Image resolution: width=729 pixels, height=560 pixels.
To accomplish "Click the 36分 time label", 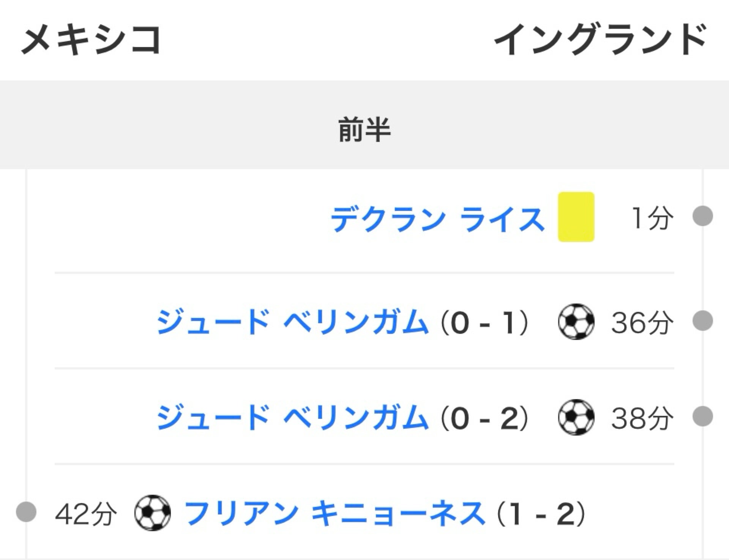I will (x=642, y=323).
